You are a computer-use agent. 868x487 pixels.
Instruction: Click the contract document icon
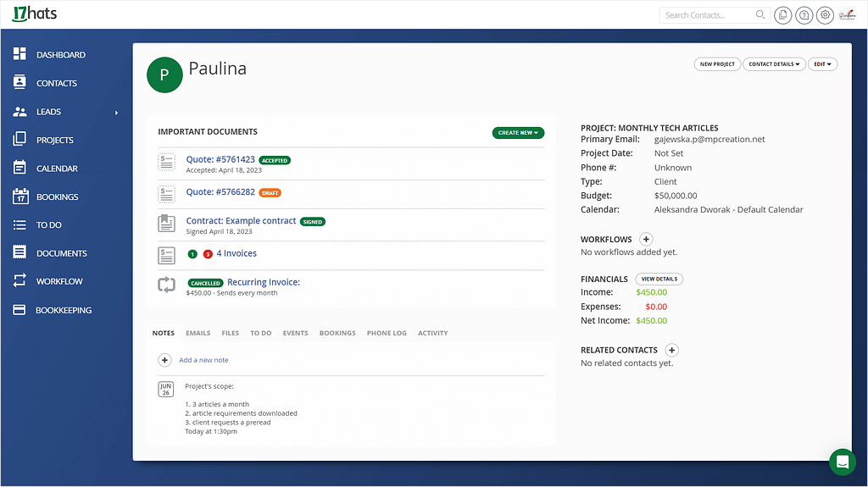pyautogui.click(x=167, y=223)
